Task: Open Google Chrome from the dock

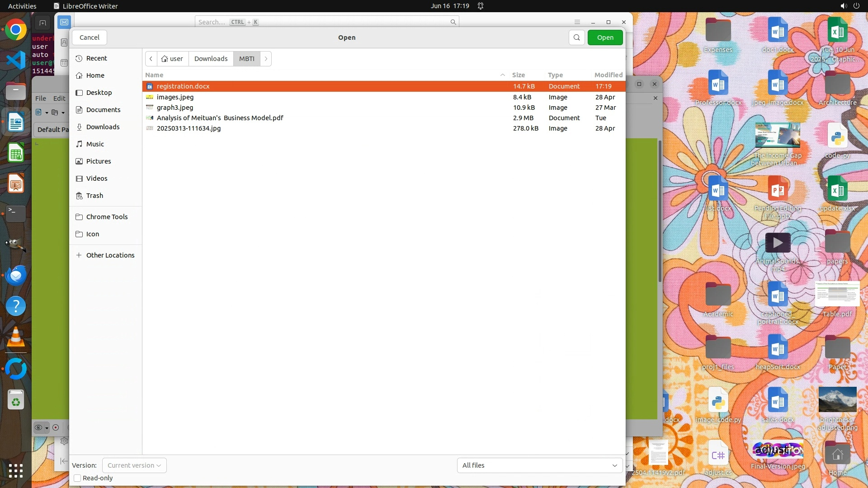Action: (16, 30)
